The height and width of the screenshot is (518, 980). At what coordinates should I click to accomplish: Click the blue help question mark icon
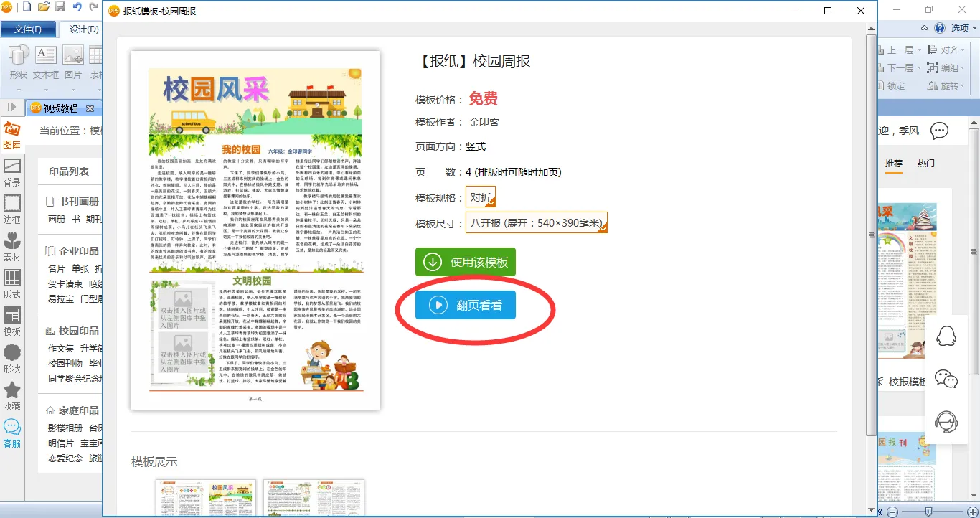pyautogui.click(x=940, y=29)
